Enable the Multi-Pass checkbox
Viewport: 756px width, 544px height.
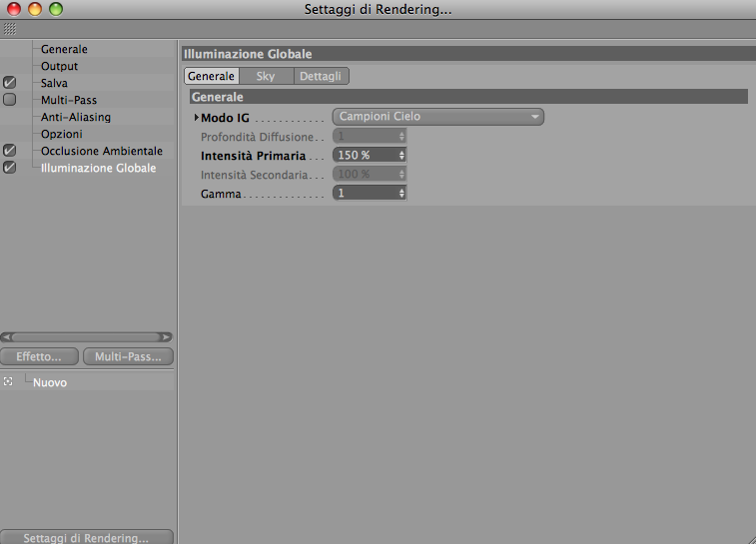point(9,99)
